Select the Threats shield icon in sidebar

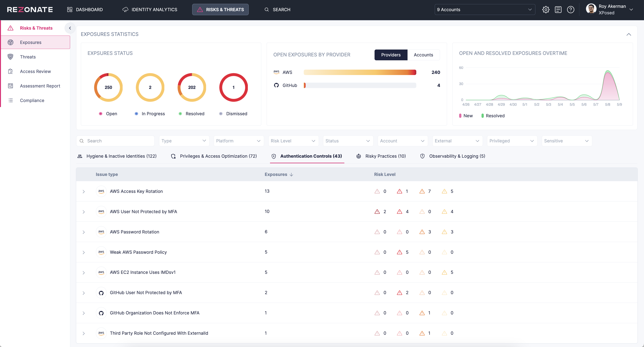(x=10, y=57)
